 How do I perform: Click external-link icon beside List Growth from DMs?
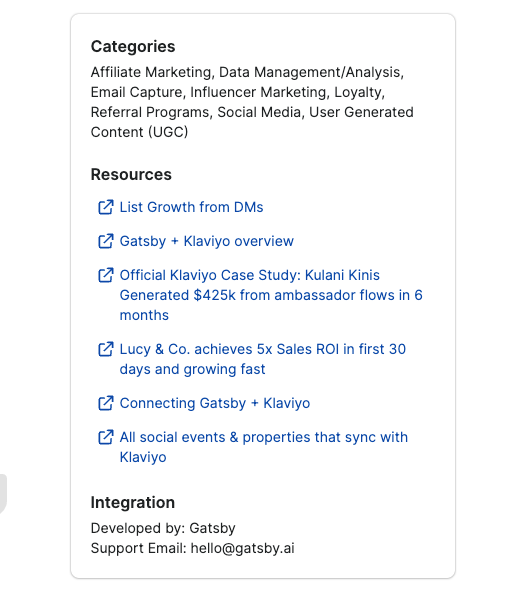pyautogui.click(x=105, y=207)
